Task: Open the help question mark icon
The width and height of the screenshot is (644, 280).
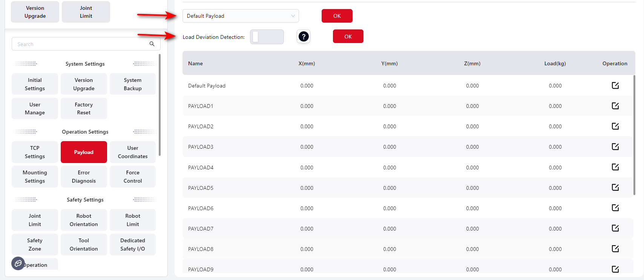Action: 304,37
